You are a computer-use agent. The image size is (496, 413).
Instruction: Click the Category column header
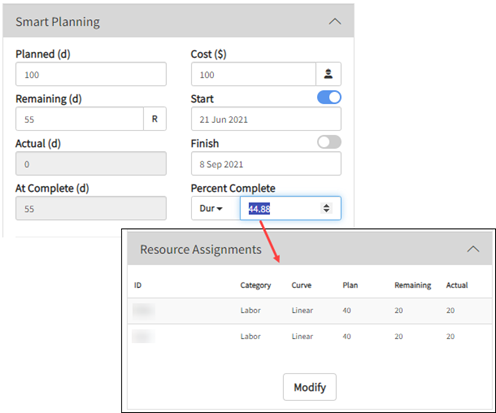pyautogui.click(x=256, y=285)
